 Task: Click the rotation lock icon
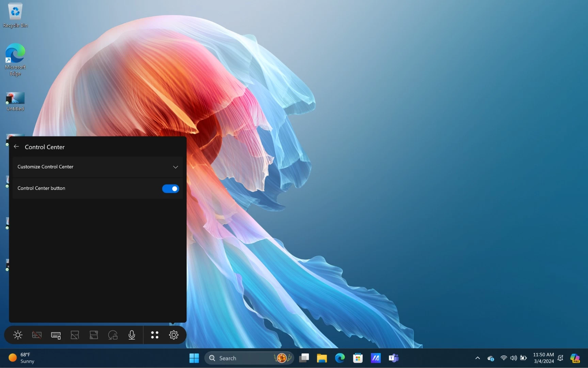coord(113,335)
